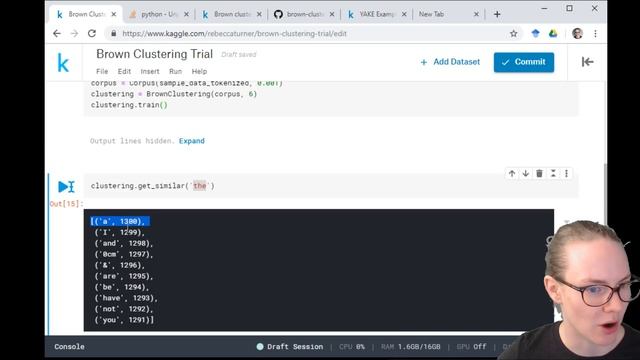Bookmark this page with the star icon
Image resolution: width=640 pixels, height=360 pixels.
coord(513,33)
